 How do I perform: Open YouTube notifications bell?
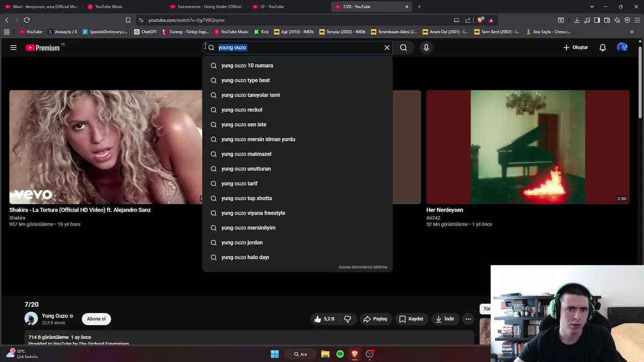603,47
